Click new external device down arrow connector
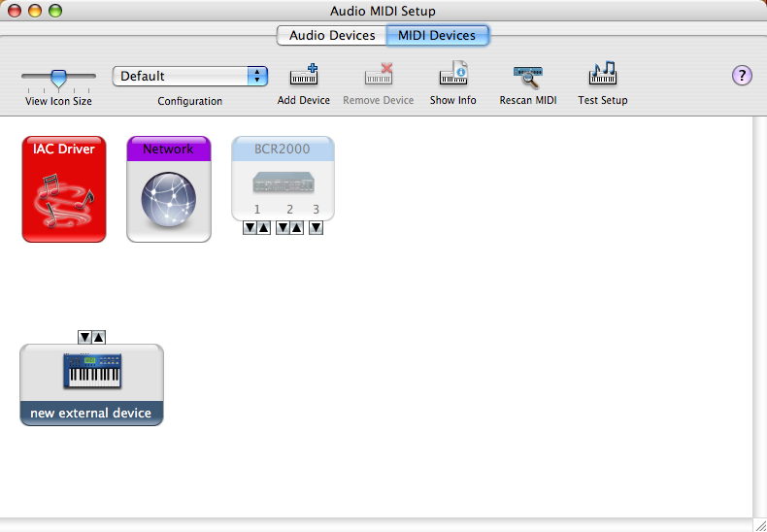 84,337
